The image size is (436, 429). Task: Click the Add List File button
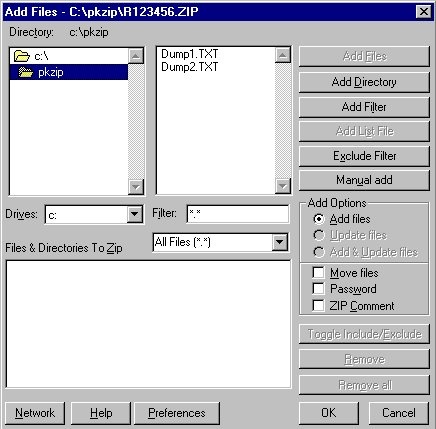point(364,131)
